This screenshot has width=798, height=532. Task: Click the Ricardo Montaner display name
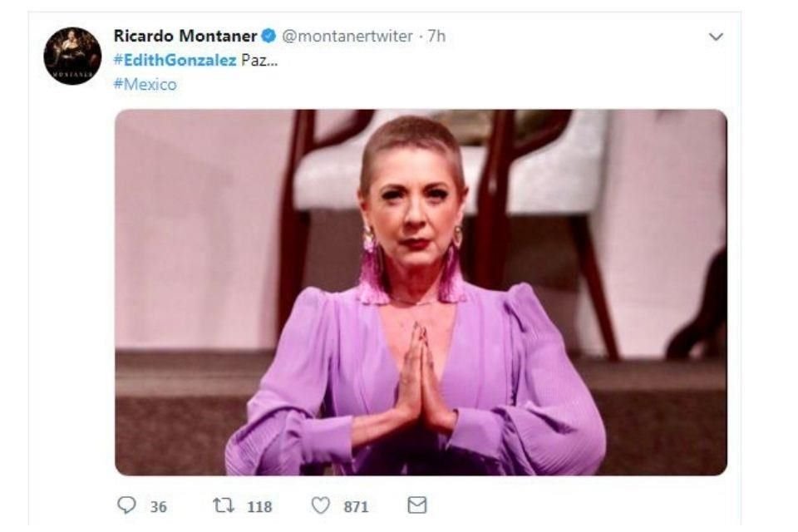coord(185,37)
